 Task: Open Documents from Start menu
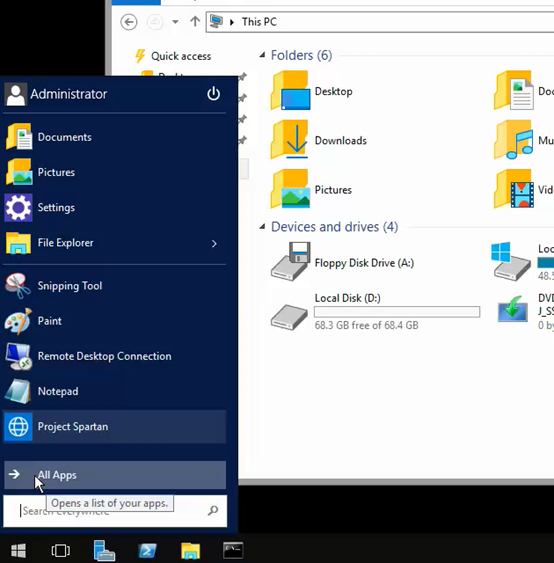coord(115,137)
